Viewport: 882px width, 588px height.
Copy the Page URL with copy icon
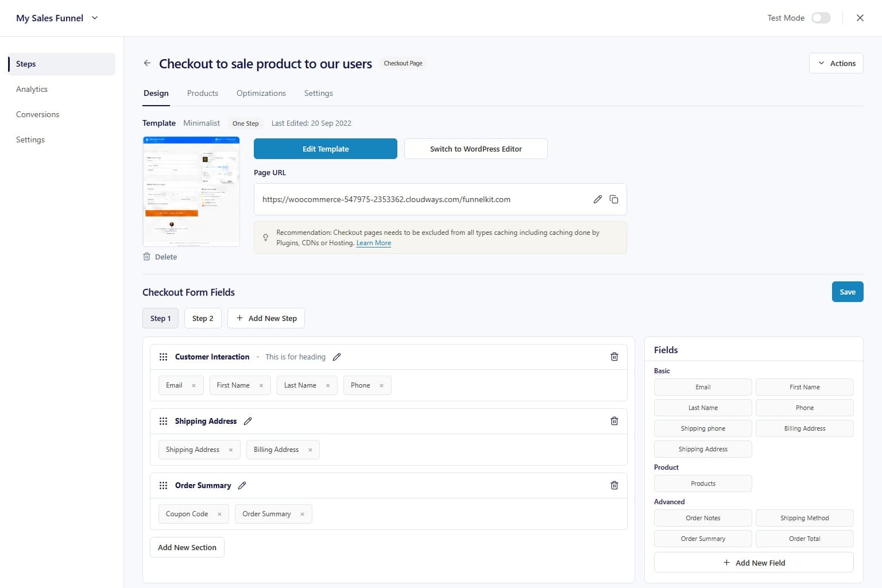(614, 199)
